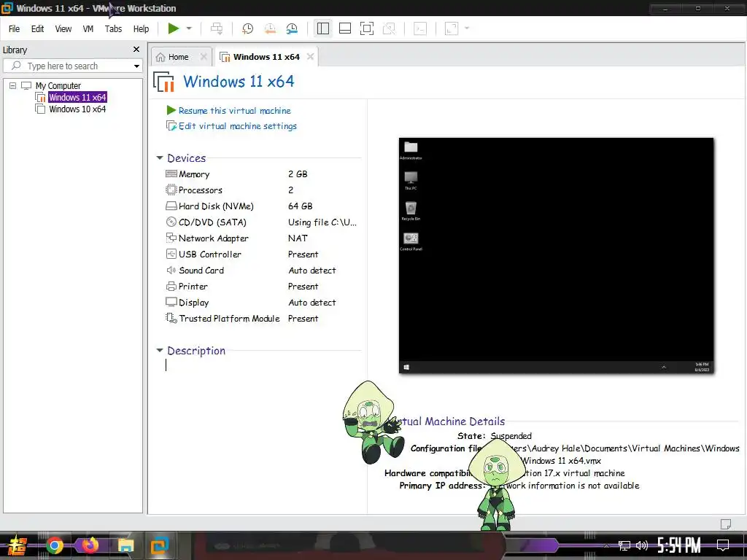Click the 5:54 PM taskbar clock
This screenshot has height=560, width=747.
(x=679, y=545)
